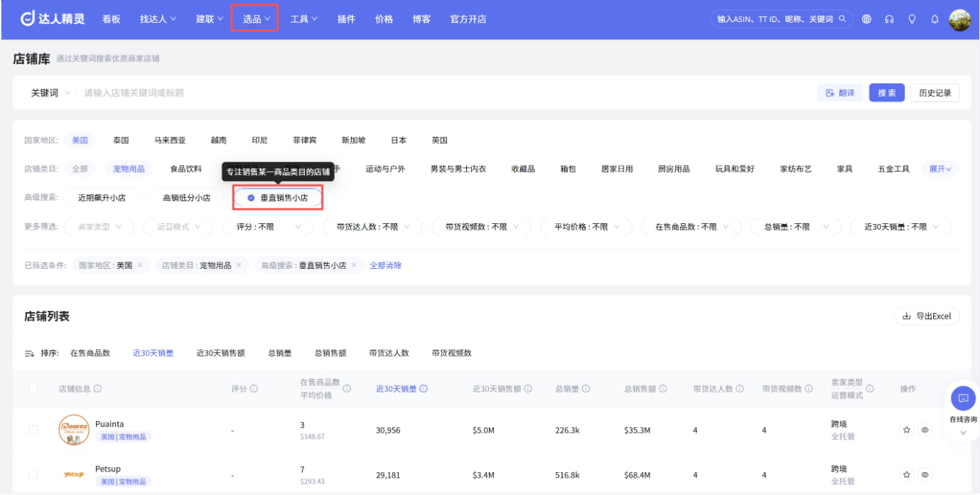980x495 pixels.
Task: Favorite the Petsup store with star
Action: coord(907,474)
